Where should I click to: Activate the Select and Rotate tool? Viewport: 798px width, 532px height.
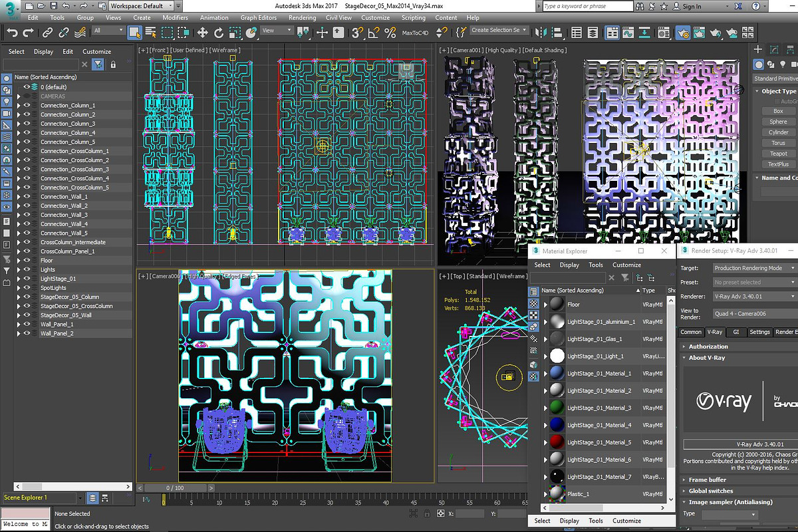[x=218, y=32]
